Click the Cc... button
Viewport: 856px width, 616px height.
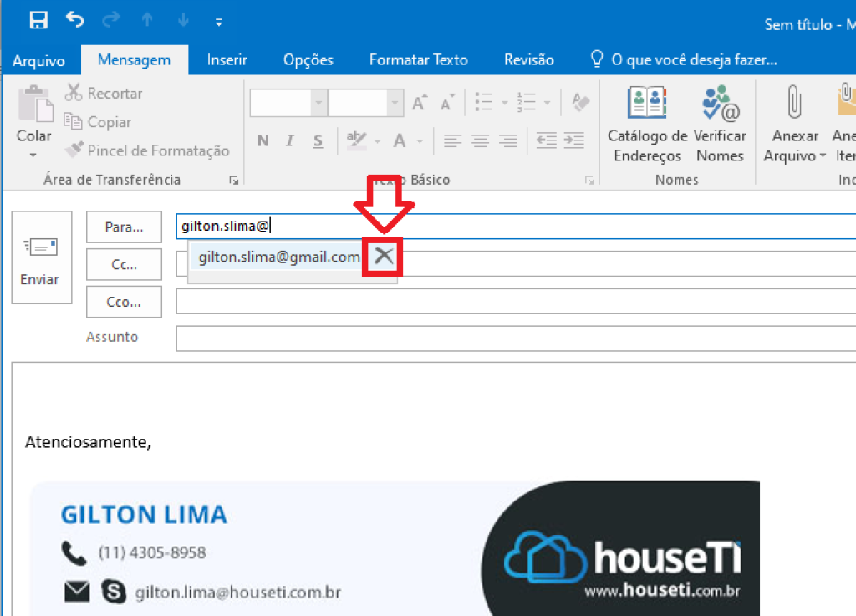pyautogui.click(x=124, y=265)
